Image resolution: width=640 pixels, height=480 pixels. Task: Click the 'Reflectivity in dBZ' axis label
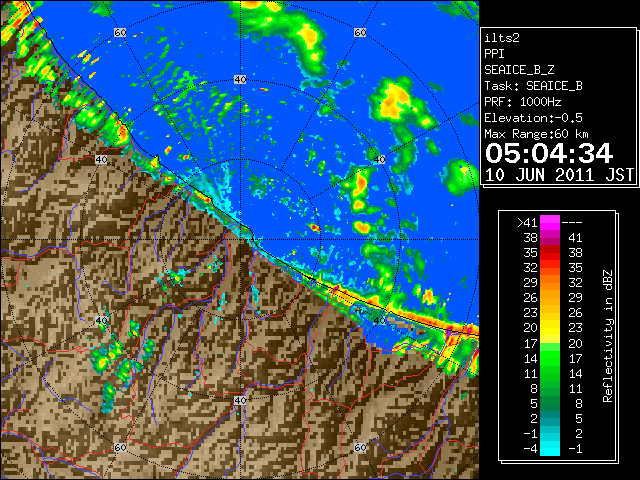(608, 336)
